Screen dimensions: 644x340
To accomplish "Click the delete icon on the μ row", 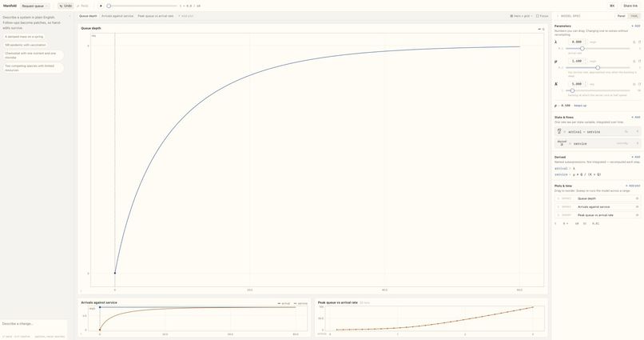I will 639,62.
